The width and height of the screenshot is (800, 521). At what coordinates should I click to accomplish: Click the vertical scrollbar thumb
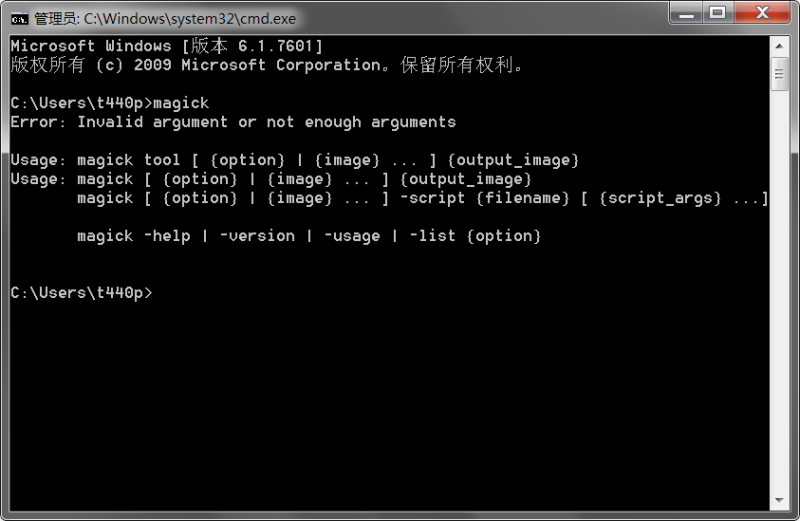coord(779,74)
